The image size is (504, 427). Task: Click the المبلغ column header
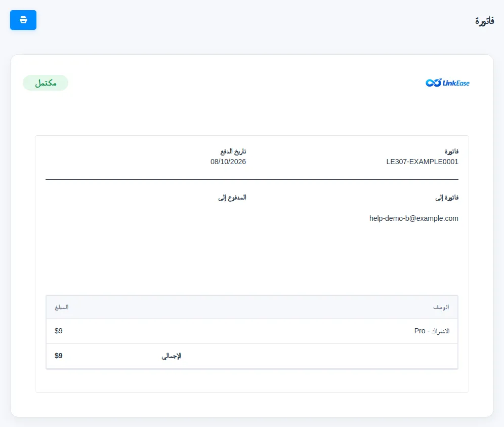[61, 307]
